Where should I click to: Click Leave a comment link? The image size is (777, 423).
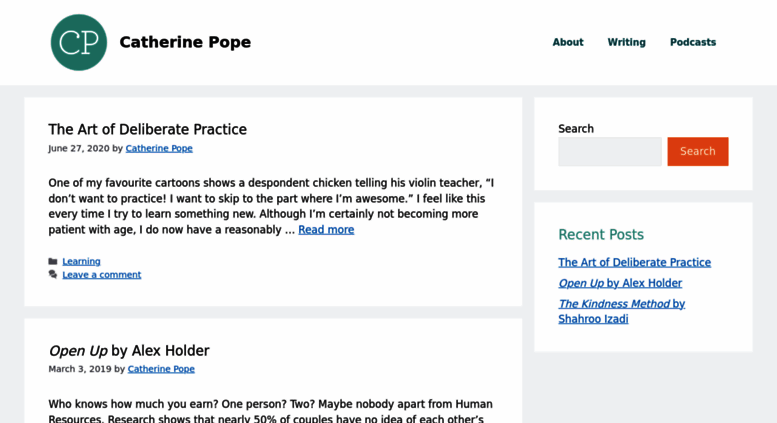tap(102, 274)
